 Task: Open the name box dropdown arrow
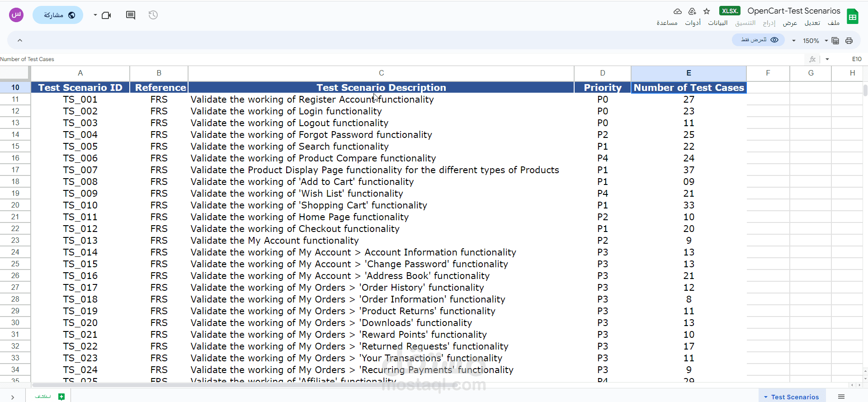click(x=827, y=59)
